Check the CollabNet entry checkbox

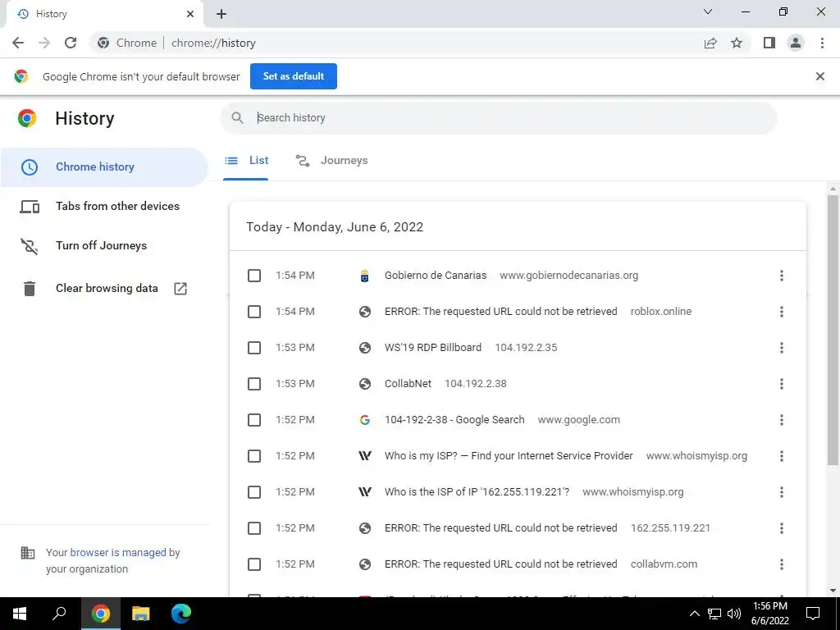(x=254, y=384)
